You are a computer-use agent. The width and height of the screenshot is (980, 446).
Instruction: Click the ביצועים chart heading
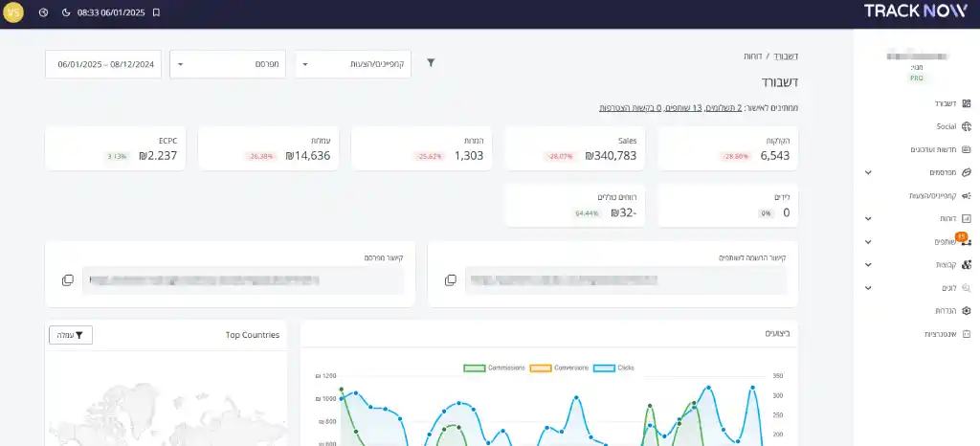777,334
